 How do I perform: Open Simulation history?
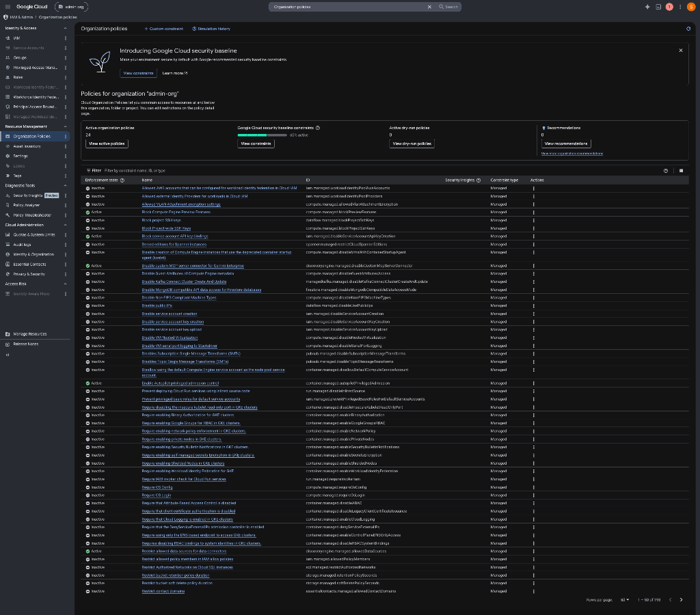212,29
